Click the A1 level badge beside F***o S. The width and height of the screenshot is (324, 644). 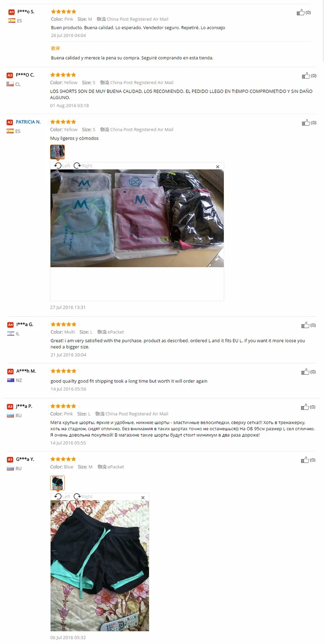point(11,12)
